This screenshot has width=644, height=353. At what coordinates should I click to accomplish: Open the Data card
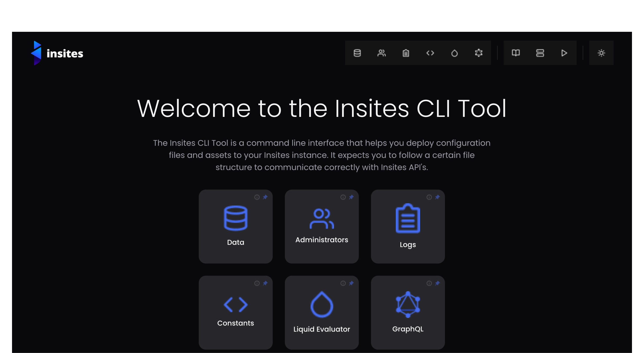(x=235, y=226)
